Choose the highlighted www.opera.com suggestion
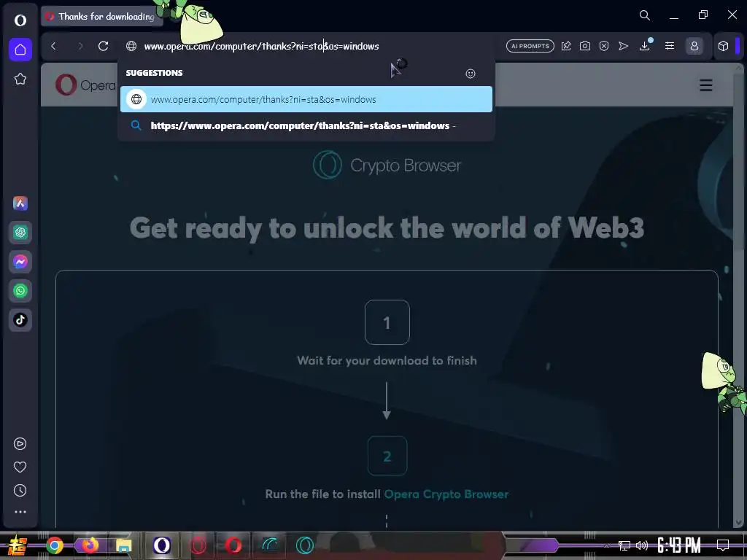The width and height of the screenshot is (747, 560). [x=306, y=99]
